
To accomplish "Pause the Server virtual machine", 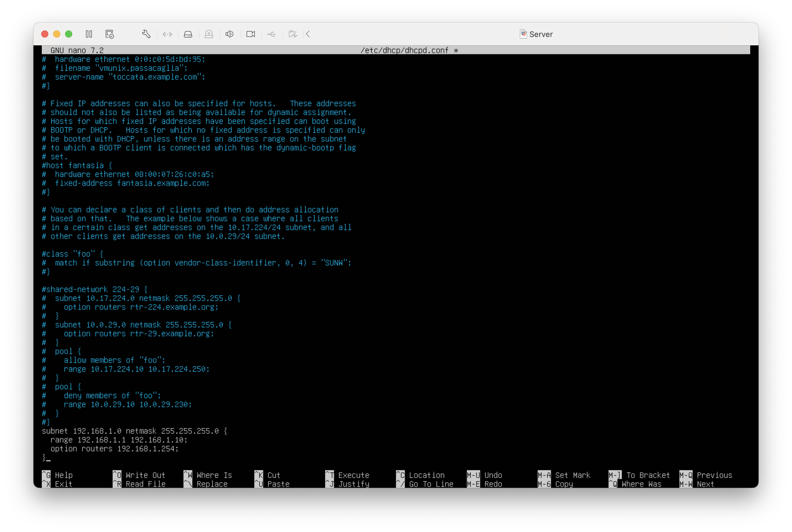I will (x=89, y=34).
